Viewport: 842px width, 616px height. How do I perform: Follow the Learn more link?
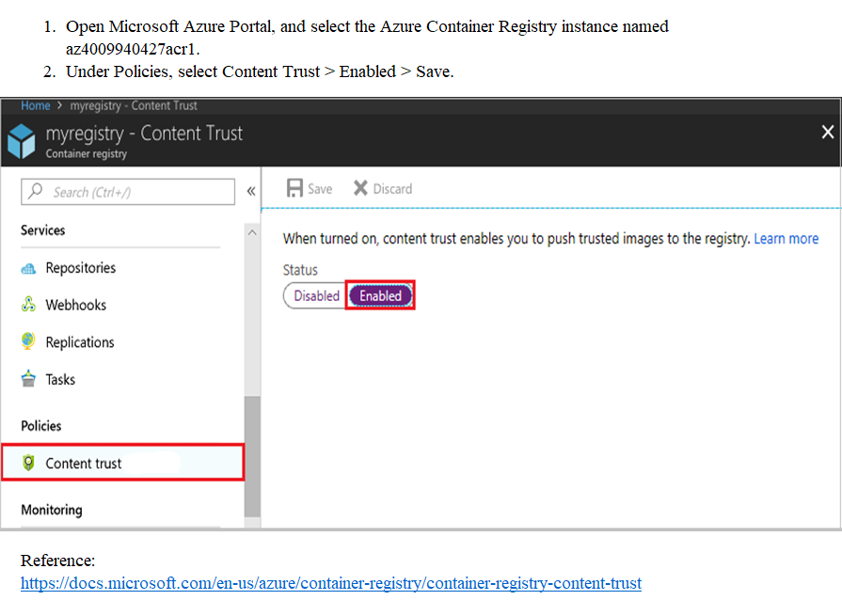point(786,238)
